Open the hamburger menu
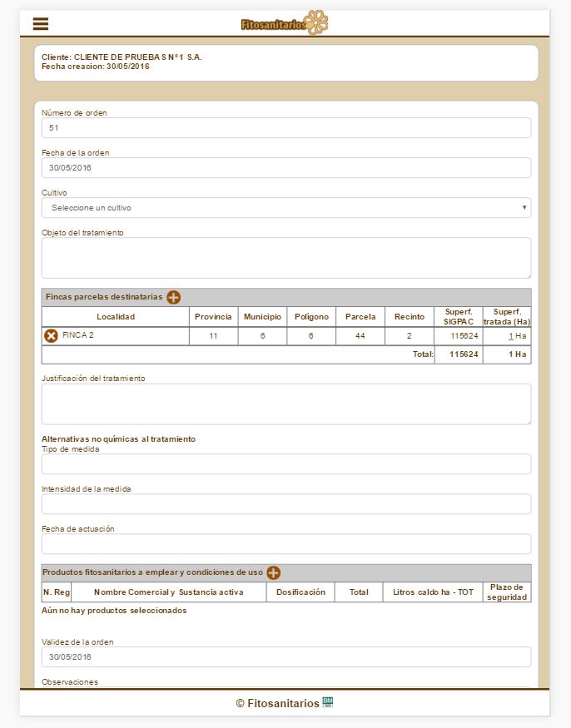Screen dimensions: 571x728 click(41, 23)
